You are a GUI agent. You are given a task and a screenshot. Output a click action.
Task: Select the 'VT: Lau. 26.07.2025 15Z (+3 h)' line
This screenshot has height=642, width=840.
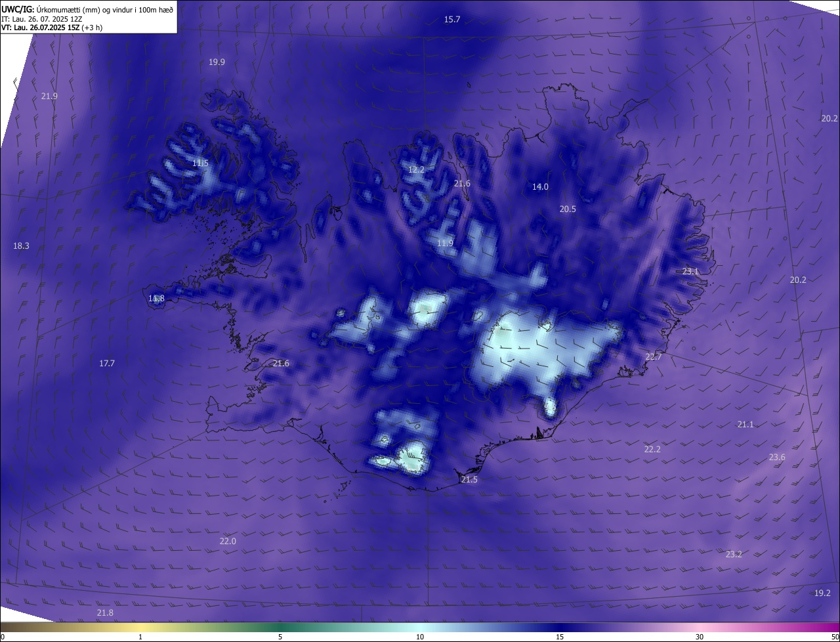tap(52, 28)
